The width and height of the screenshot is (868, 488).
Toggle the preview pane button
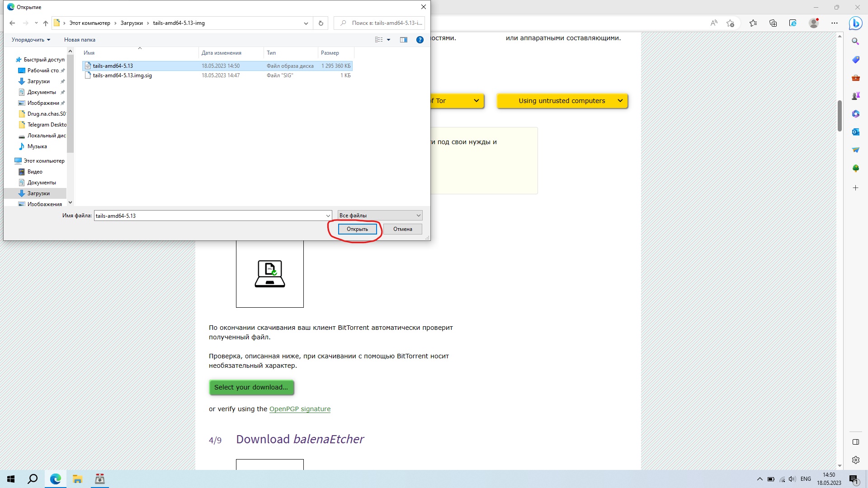point(404,40)
